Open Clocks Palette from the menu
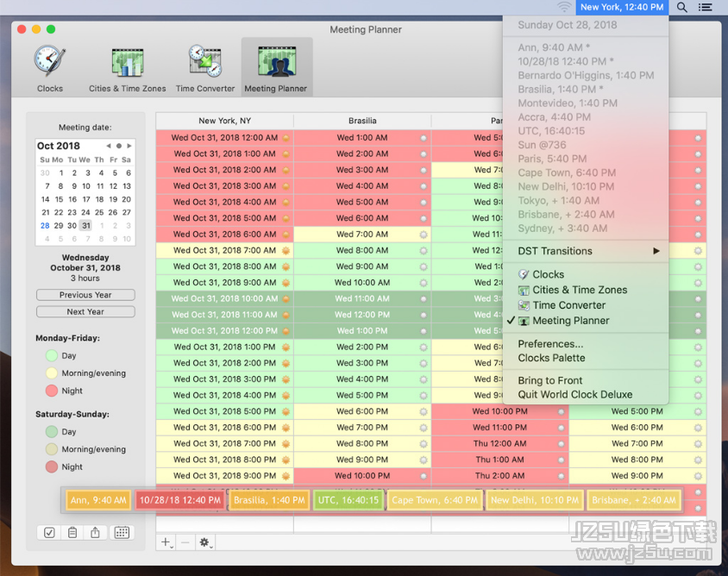The width and height of the screenshot is (728, 576). [x=586, y=358]
